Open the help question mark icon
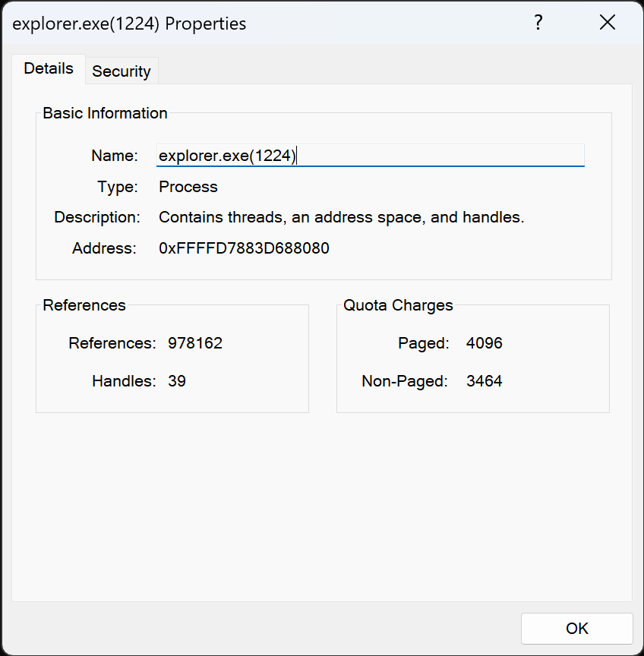644x656 pixels. (538, 23)
